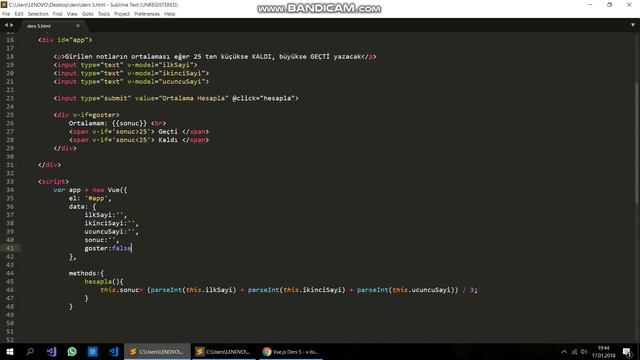The height and width of the screenshot is (360, 640).
Task: Open taskbar search magnifier
Action: click(x=30, y=351)
